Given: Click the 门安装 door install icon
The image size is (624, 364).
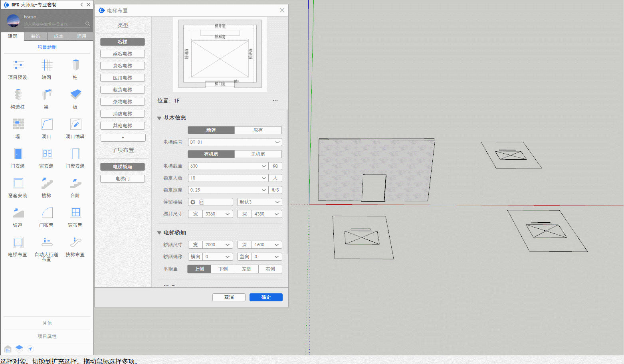Looking at the screenshot, I should (18, 154).
